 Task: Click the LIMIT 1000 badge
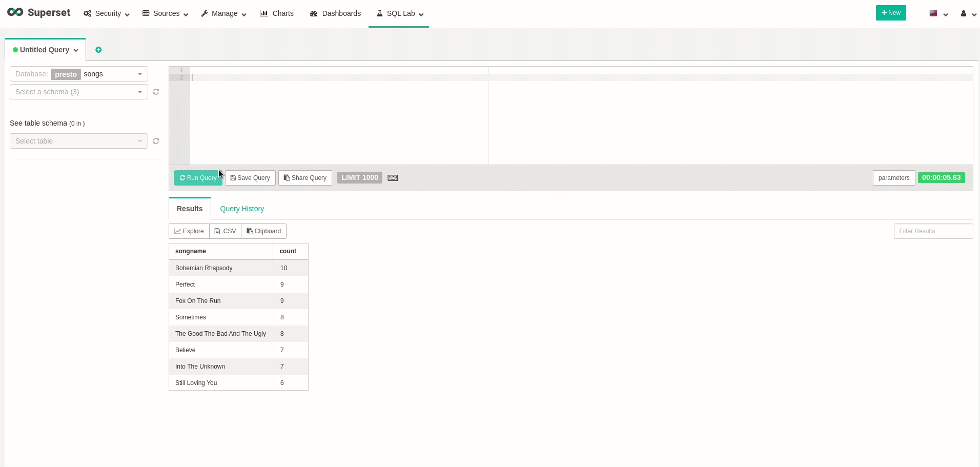pos(360,178)
